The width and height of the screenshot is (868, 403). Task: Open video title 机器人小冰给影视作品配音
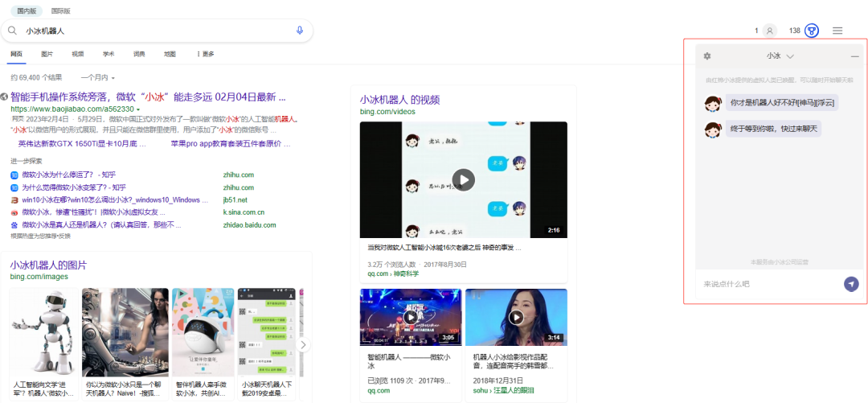pyautogui.click(x=513, y=362)
